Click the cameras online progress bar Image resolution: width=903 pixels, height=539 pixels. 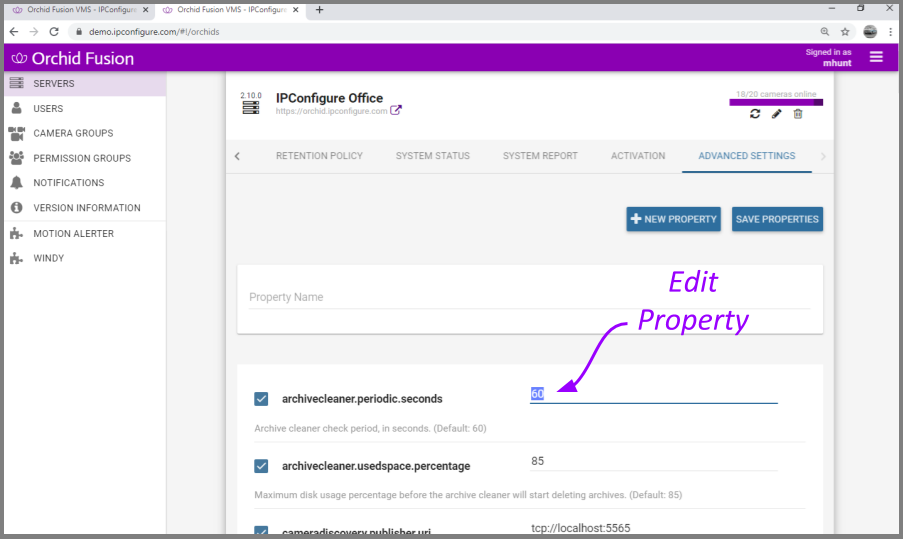pos(776,103)
